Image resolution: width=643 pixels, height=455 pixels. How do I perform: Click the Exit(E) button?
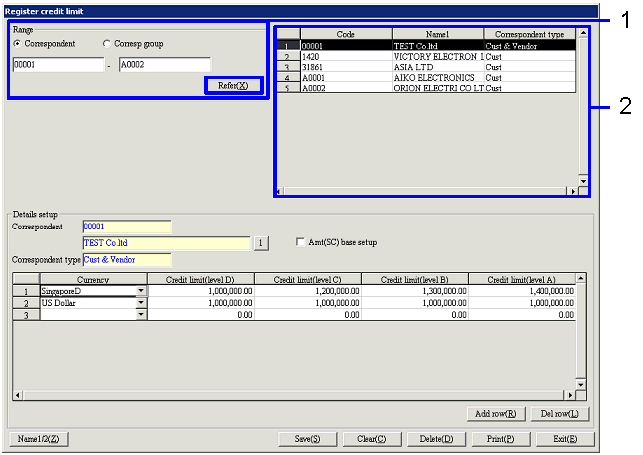tap(565, 439)
